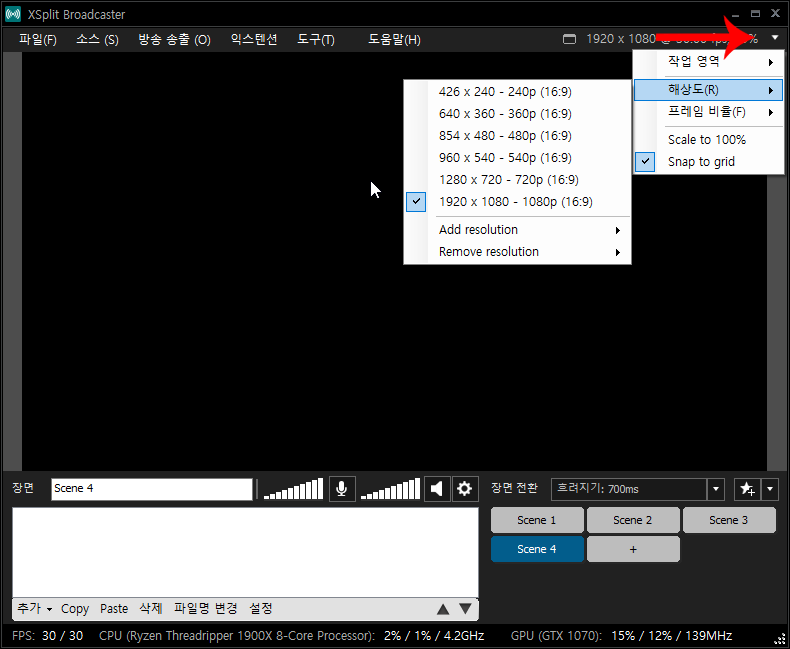
Task: Open audio settings gear icon
Action: (x=465, y=488)
